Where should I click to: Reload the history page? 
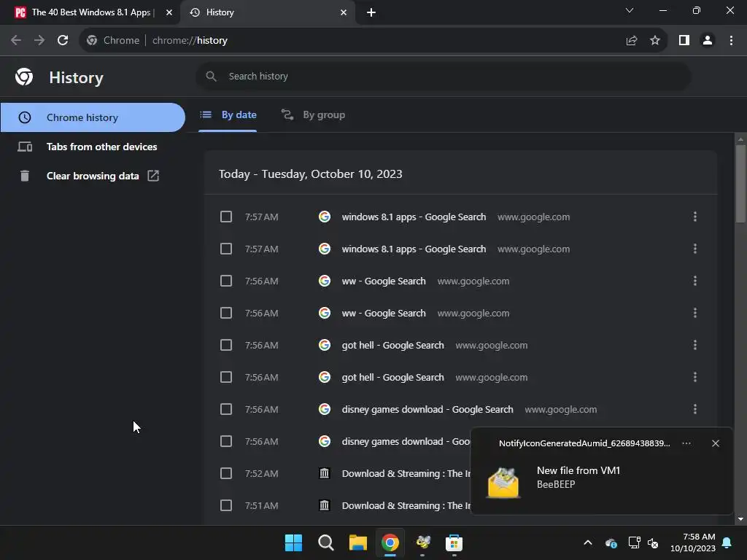coord(63,41)
